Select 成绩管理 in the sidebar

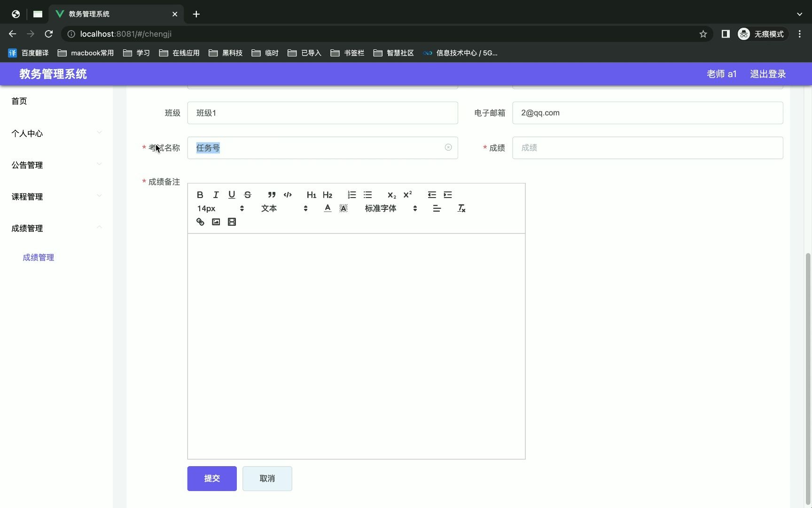click(x=39, y=257)
